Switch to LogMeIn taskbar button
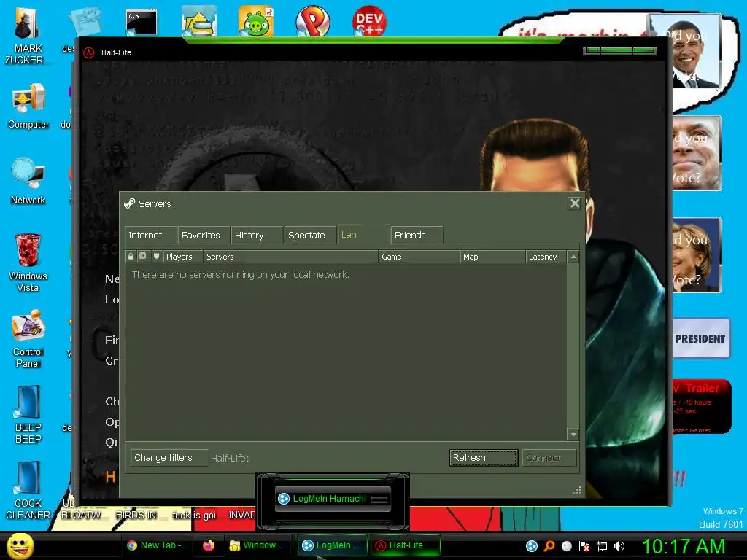Screen dimensions: 747x560 coord(332,545)
